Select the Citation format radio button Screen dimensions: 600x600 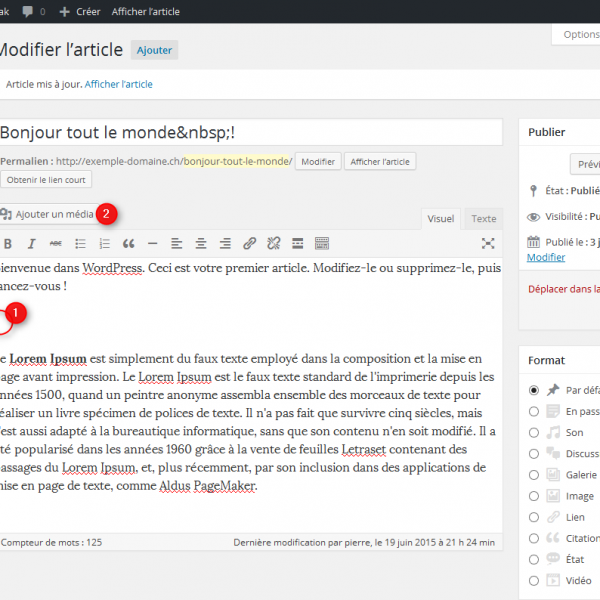tap(535, 538)
